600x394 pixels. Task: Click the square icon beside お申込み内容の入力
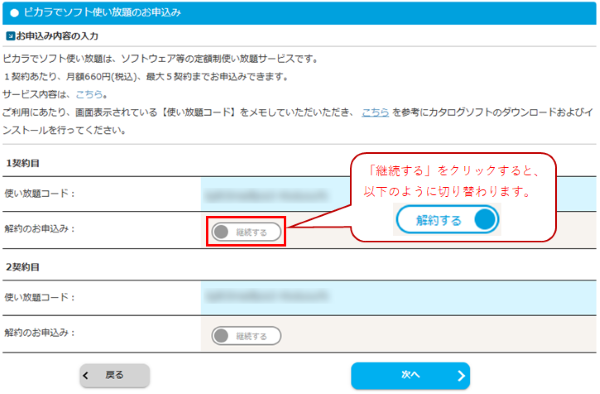(x=10, y=36)
